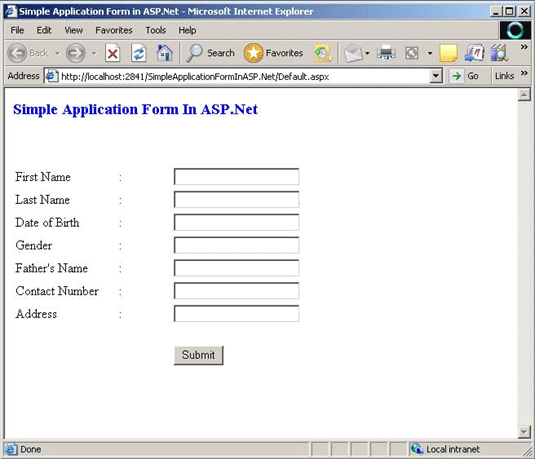Click the Back navigation arrow icon

click(x=17, y=53)
